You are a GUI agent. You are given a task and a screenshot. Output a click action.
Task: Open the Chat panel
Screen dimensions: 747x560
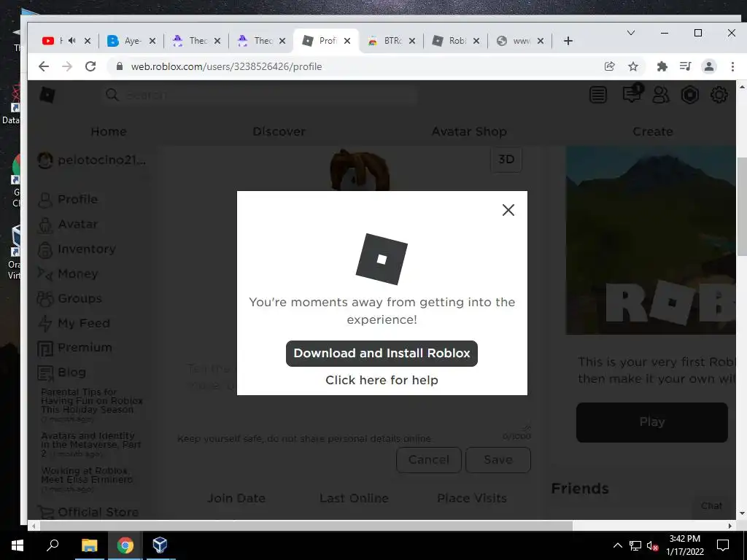(711, 506)
